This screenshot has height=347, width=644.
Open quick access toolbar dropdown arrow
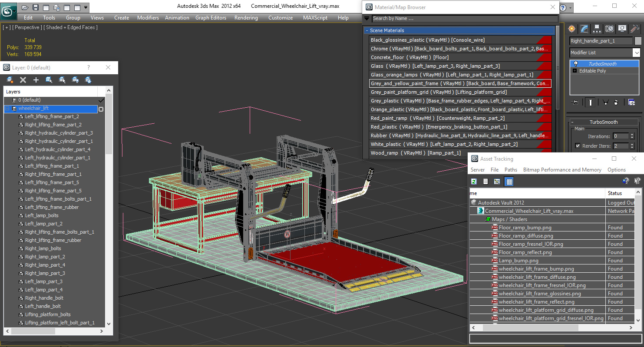click(86, 7)
